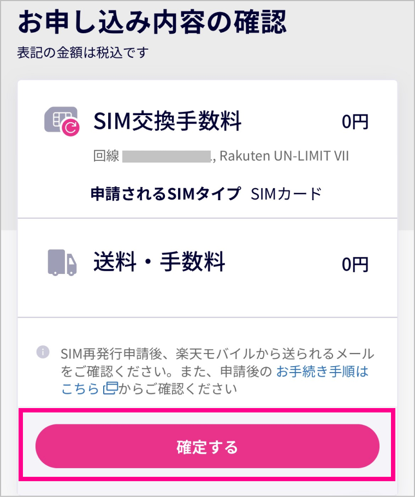Click the pink refresh badge on SIM icon
The height and width of the screenshot is (497, 415).
pyautogui.click(x=71, y=127)
